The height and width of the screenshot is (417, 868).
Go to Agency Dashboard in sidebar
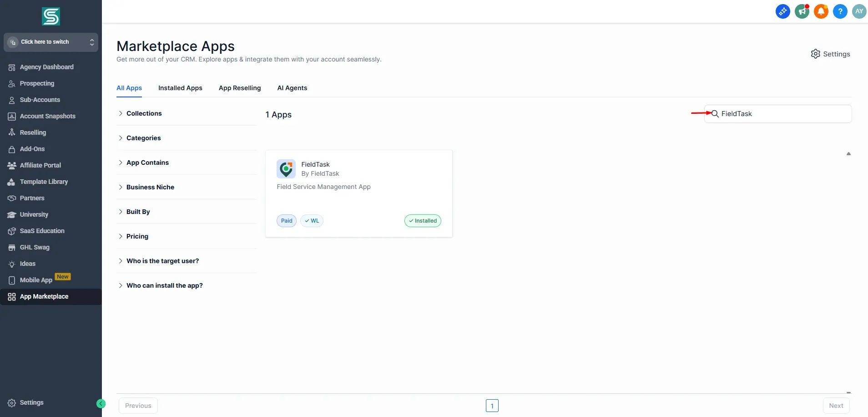point(46,67)
